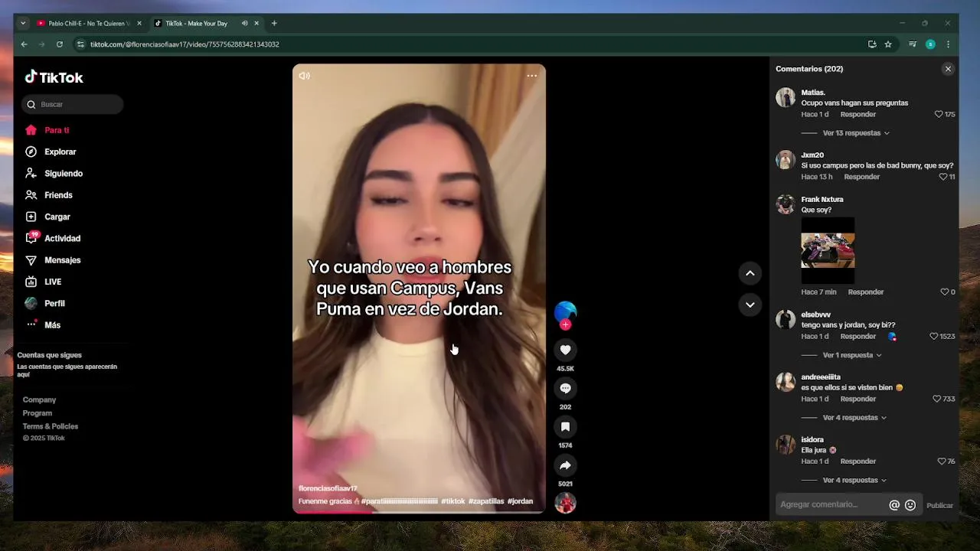Click the #jordan hashtag
Screen dimensions: 980x551
[520, 501]
